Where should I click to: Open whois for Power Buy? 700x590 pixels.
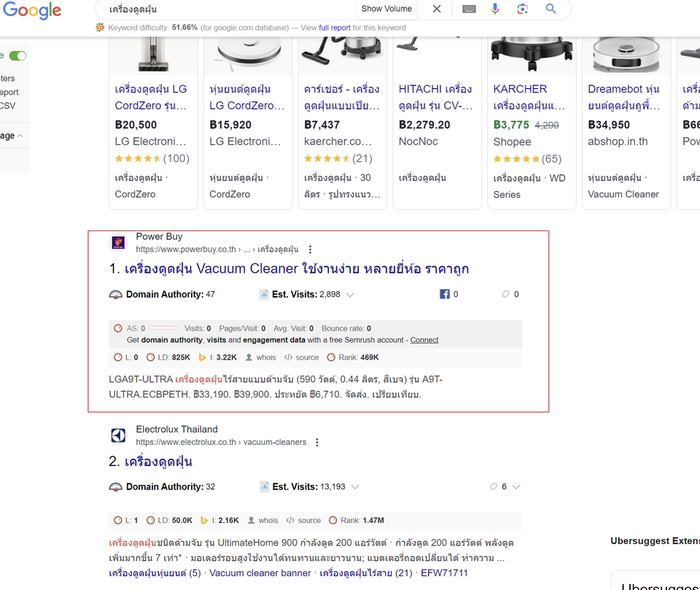click(x=261, y=357)
